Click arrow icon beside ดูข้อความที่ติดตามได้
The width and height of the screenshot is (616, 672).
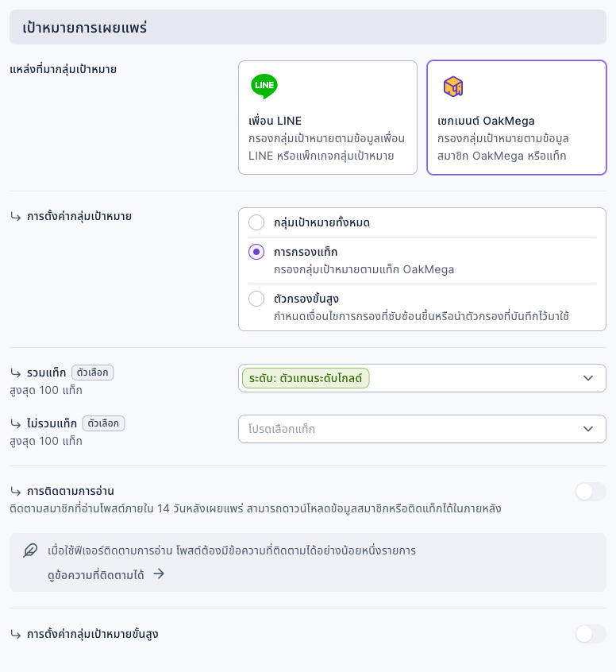pos(159,574)
